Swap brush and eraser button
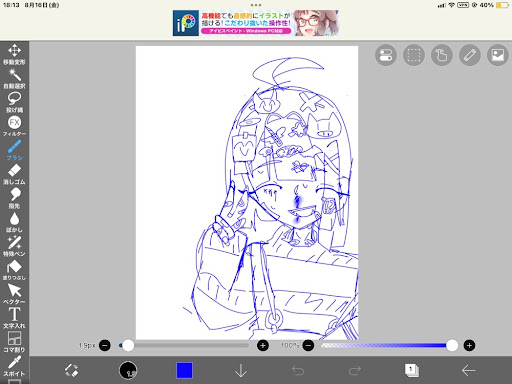 coord(71,370)
